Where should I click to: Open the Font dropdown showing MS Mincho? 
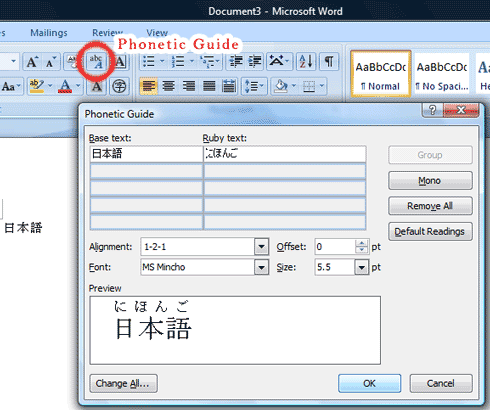[x=261, y=267]
